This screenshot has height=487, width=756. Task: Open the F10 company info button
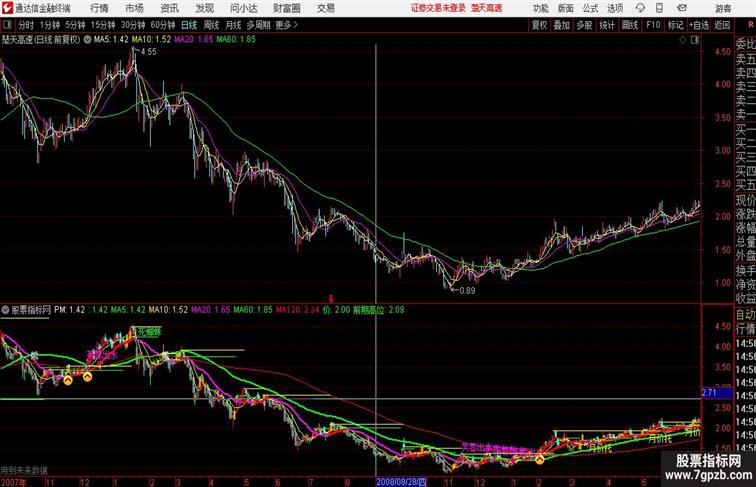[653, 25]
